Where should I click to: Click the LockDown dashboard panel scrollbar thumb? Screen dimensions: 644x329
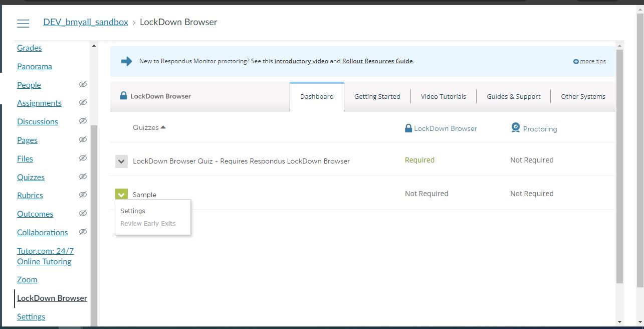click(619, 167)
